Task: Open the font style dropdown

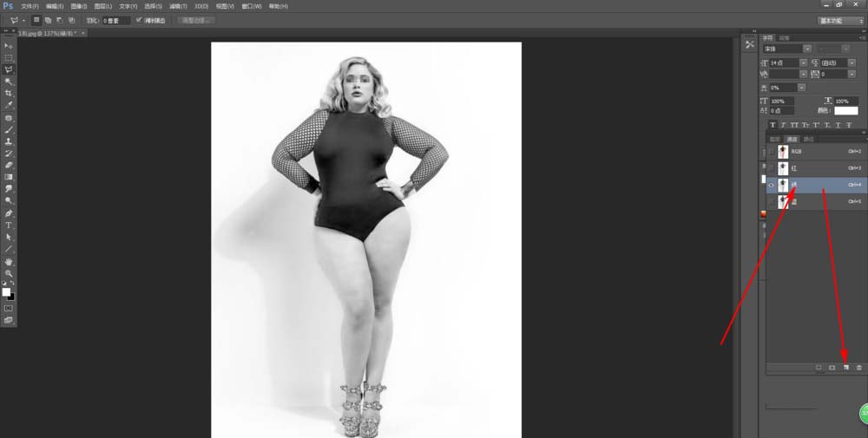Action: 845,49
